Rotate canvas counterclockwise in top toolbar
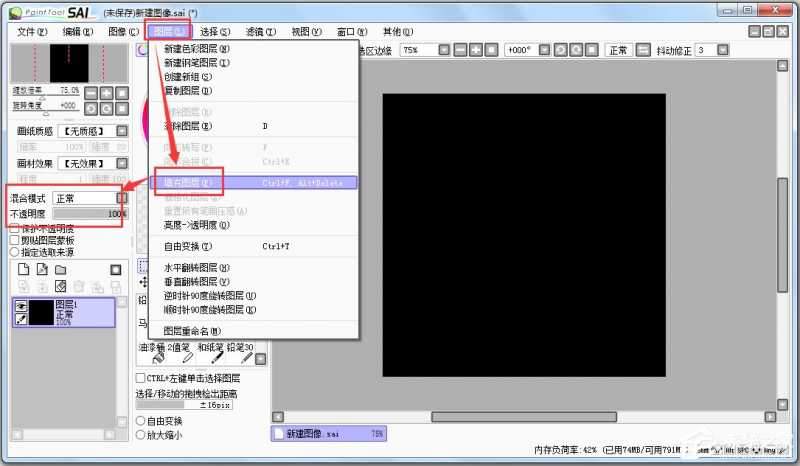 click(561, 50)
